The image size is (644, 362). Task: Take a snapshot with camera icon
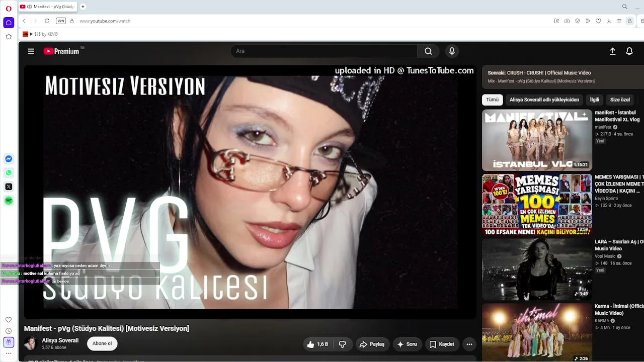click(x=567, y=21)
